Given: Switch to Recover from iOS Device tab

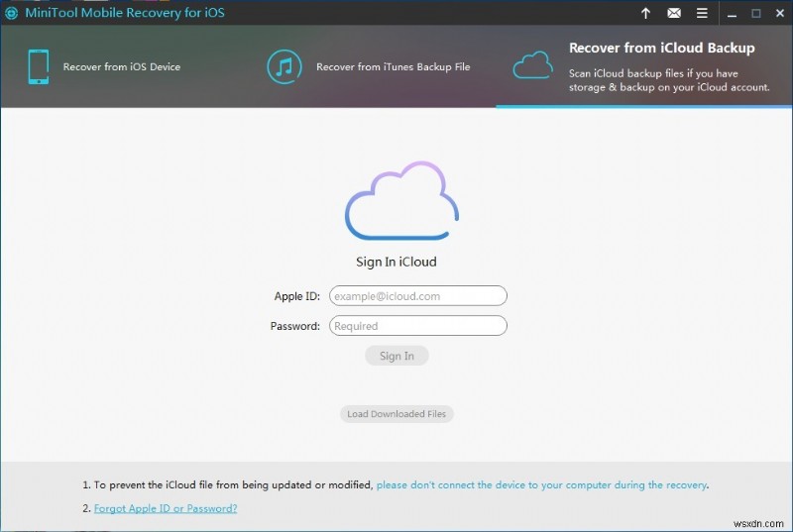Looking at the screenshot, I should click(x=121, y=67).
